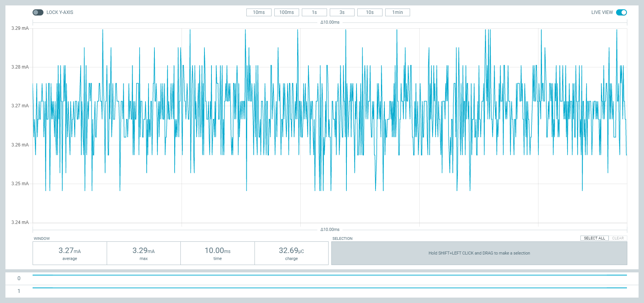Click the top Δ10.00ms span label
Viewport: 644px width, 303px height.
pyautogui.click(x=330, y=22)
